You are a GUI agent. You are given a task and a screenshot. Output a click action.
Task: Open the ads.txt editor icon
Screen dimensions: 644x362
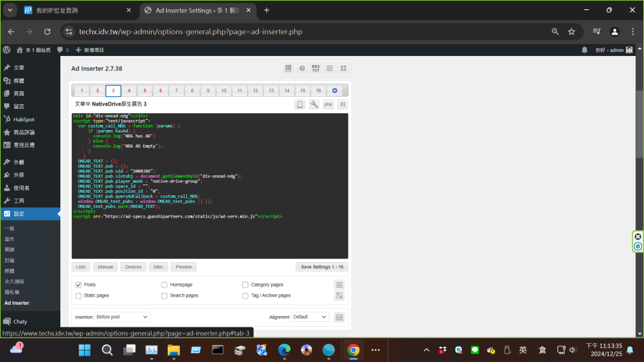click(316, 69)
